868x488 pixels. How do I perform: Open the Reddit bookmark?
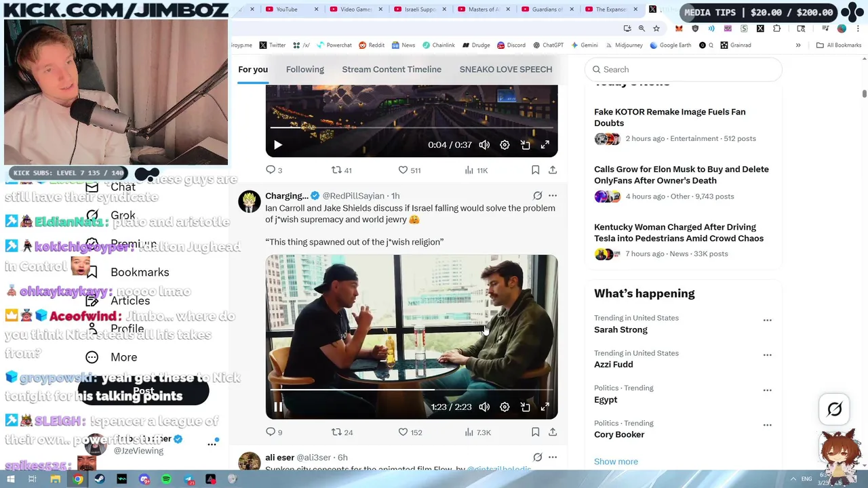pos(372,45)
